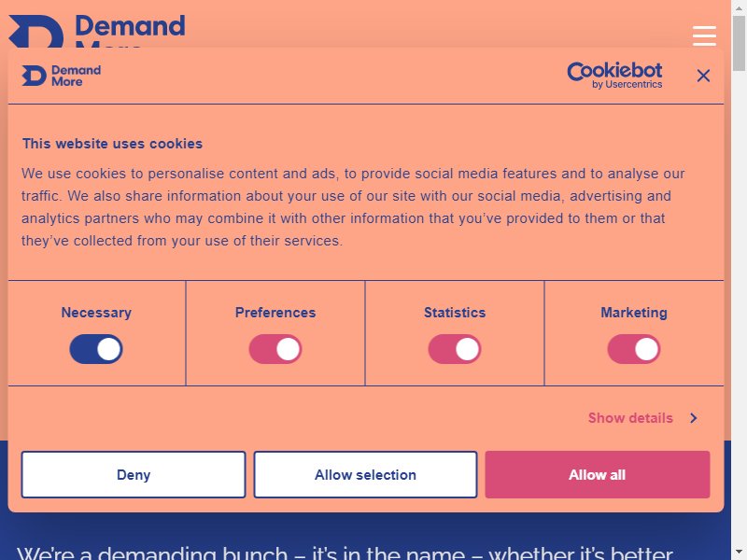Click the Cookiebot by Usercentrics logo

pyautogui.click(x=614, y=76)
